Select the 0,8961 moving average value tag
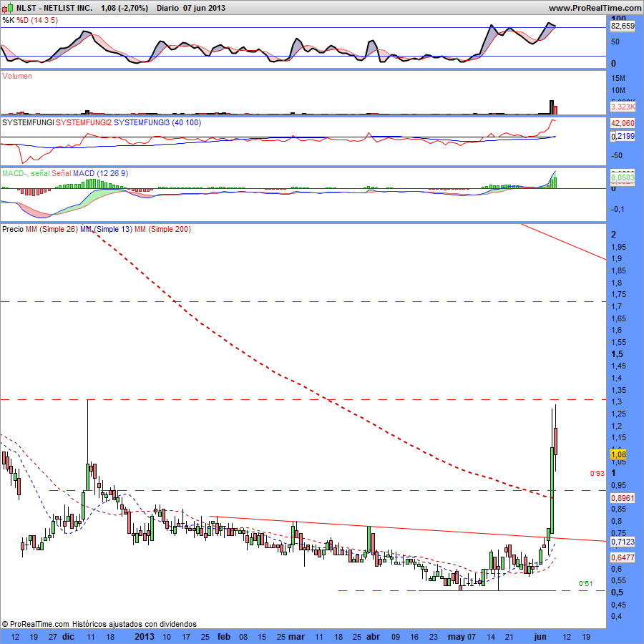644x644 pixels. pos(623,498)
